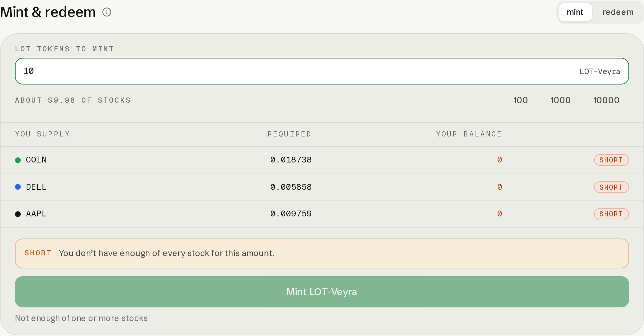
Task: Open the Mint & redeem info icon
Action: tap(107, 12)
